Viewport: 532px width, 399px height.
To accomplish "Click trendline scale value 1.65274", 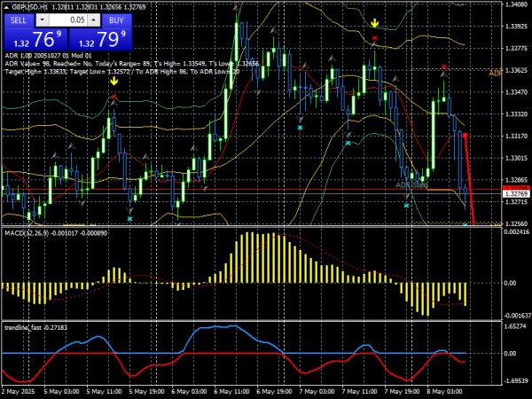I will click(x=515, y=326).
